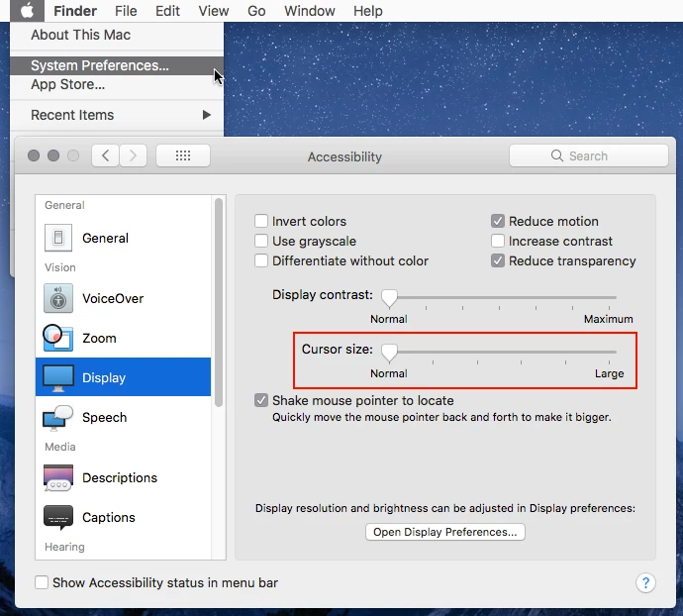The image size is (683, 616).
Task: Open the File menu
Action: pos(126,11)
